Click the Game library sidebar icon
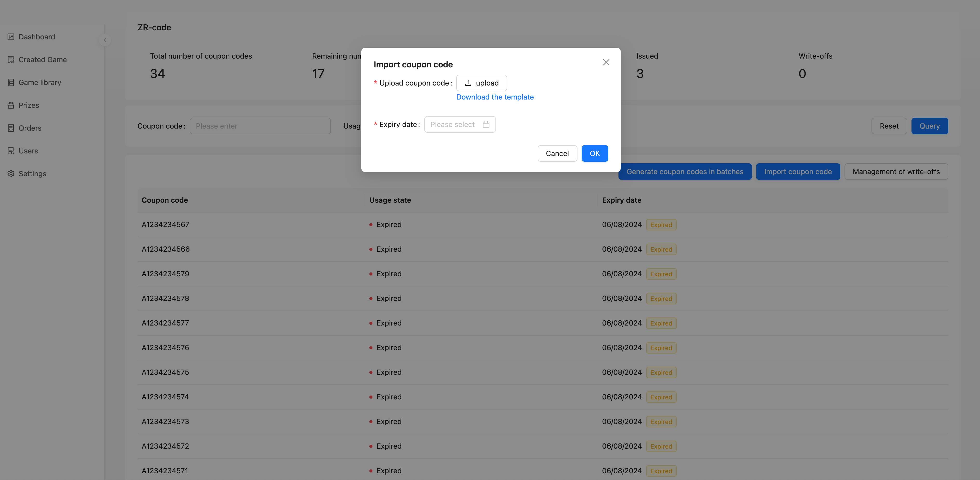Image resolution: width=980 pixels, height=480 pixels. point(11,82)
